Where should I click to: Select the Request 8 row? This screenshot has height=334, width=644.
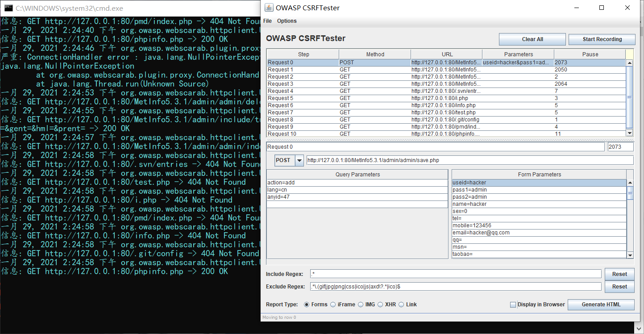[x=446, y=120]
